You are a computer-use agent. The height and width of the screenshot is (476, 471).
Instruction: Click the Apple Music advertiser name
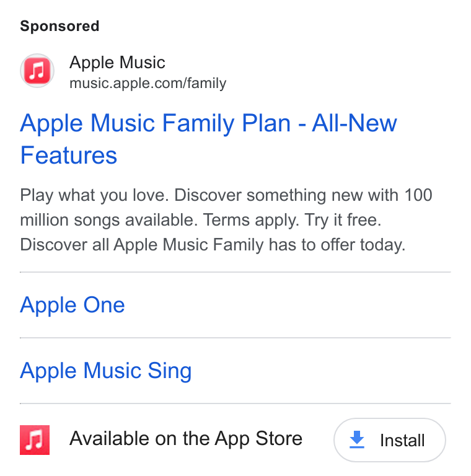click(x=117, y=63)
